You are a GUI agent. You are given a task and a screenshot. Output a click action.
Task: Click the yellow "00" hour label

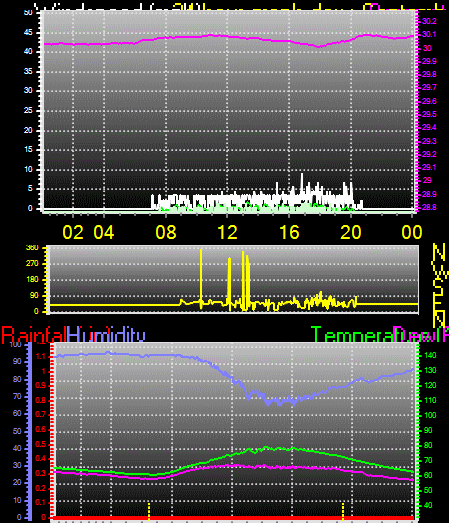[x=412, y=232]
